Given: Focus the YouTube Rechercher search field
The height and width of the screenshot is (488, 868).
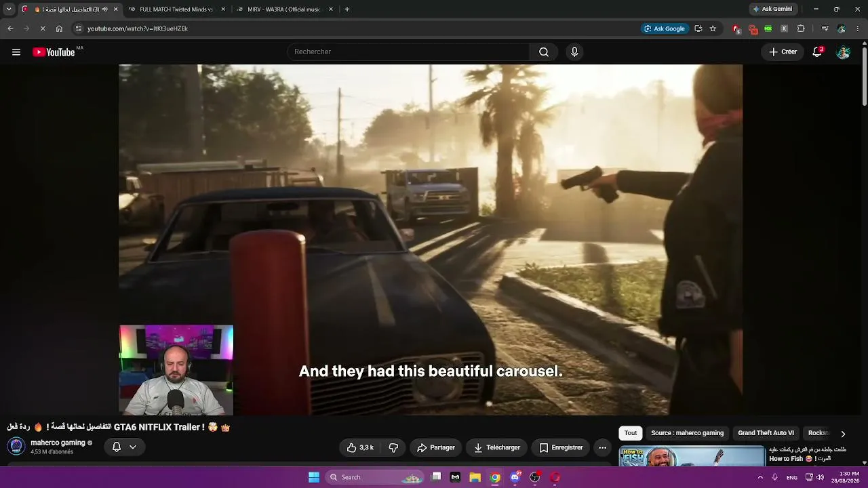Looking at the screenshot, I should (408, 52).
